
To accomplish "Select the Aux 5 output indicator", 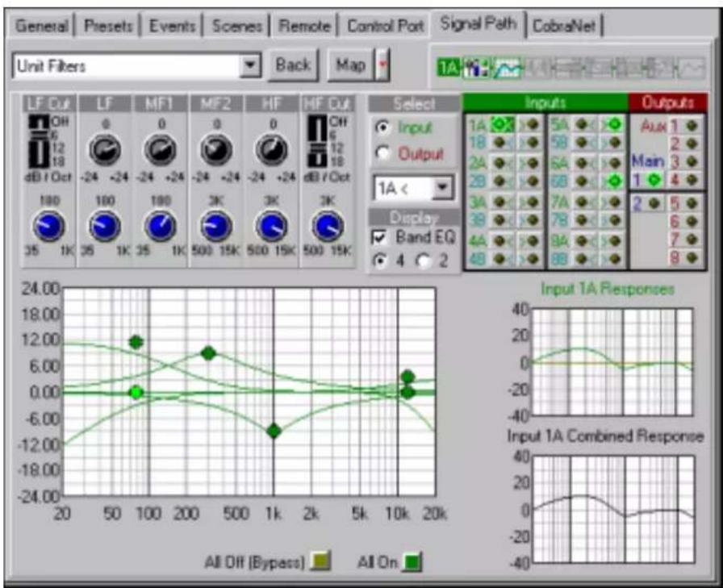I will tap(692, 203).
